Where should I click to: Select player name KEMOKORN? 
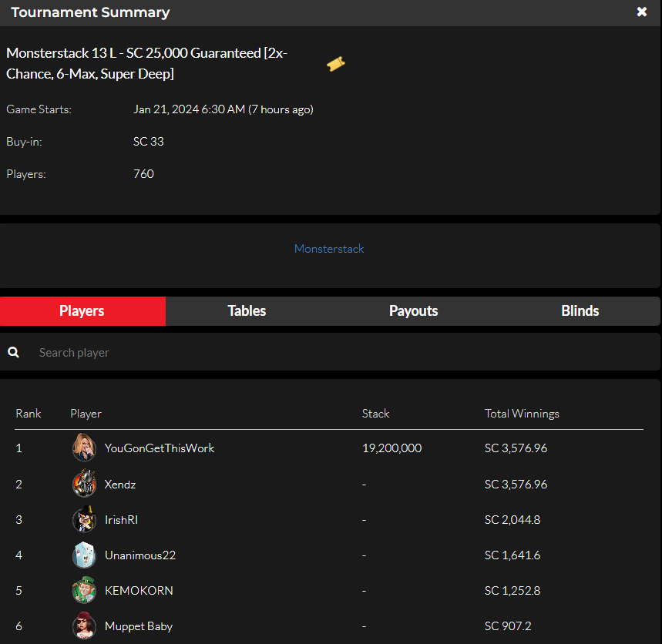click(x=139, y=590)
